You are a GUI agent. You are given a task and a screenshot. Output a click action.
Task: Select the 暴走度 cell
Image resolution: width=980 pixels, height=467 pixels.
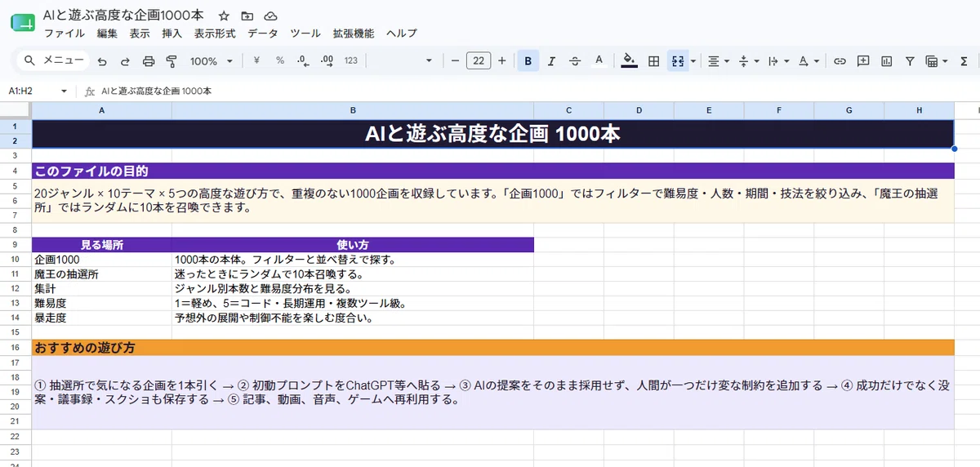coord(101,318)
